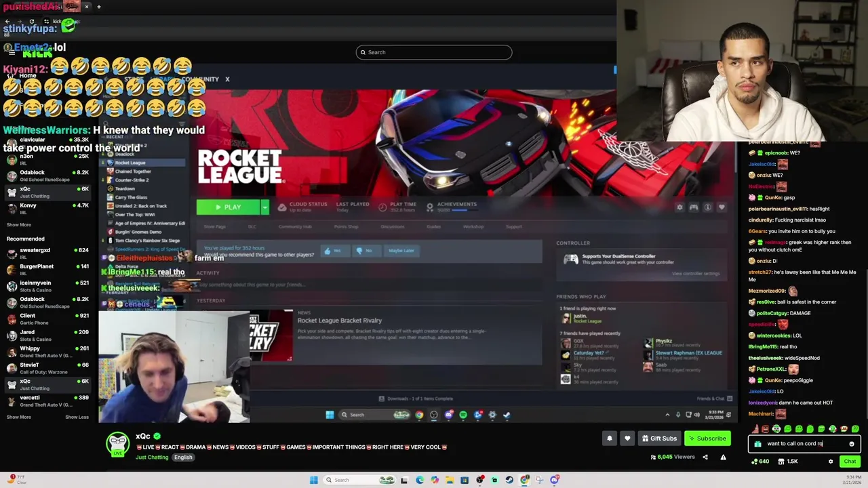Screen dimensions: 868x488
Task: Open Chrome in the bottom Windows taskbar
Action: point(525,480)
